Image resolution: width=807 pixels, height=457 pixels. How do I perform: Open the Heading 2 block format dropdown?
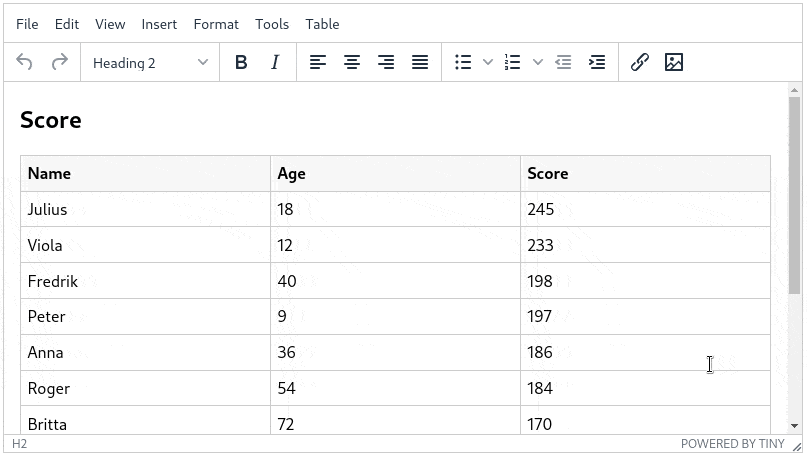pos(150,62)
